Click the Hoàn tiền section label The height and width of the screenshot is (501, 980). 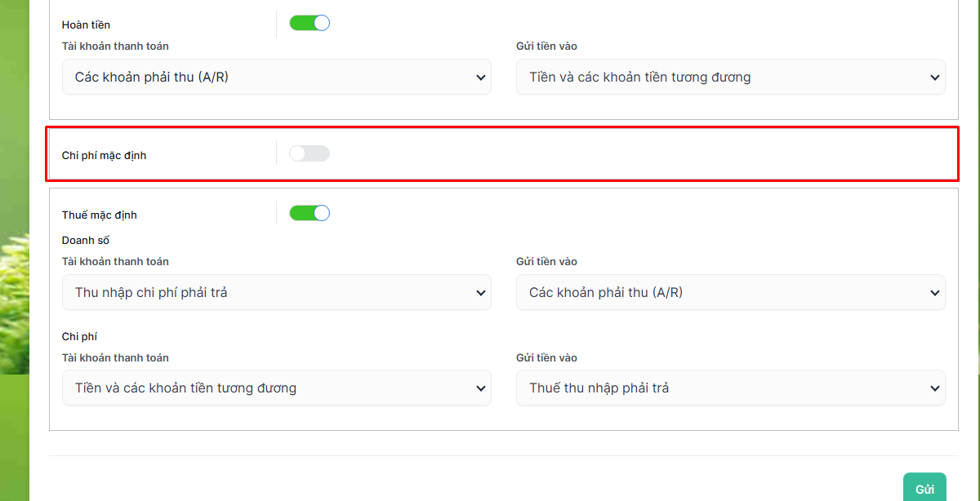coord(86,25)
